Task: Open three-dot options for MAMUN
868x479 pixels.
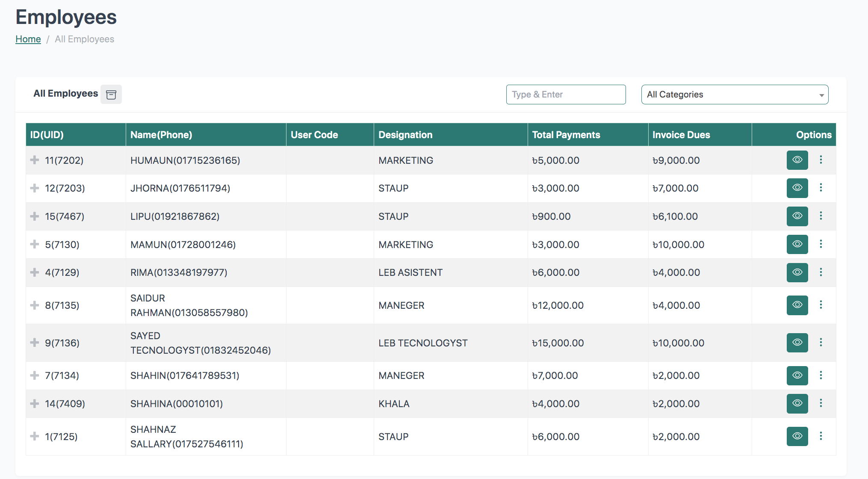Action: click(821, 244)
